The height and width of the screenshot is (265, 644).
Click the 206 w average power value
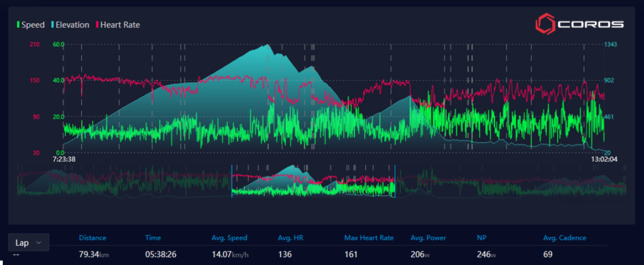420,254
